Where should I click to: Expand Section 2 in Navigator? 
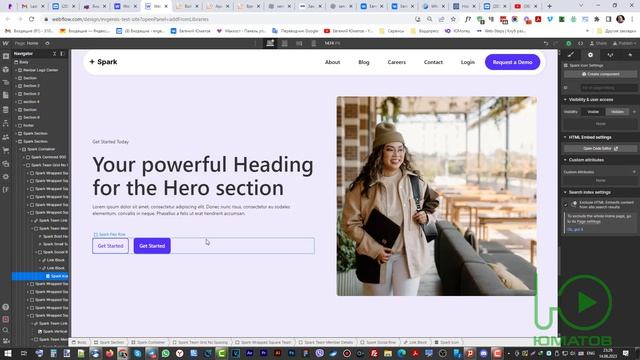[16, 86]
